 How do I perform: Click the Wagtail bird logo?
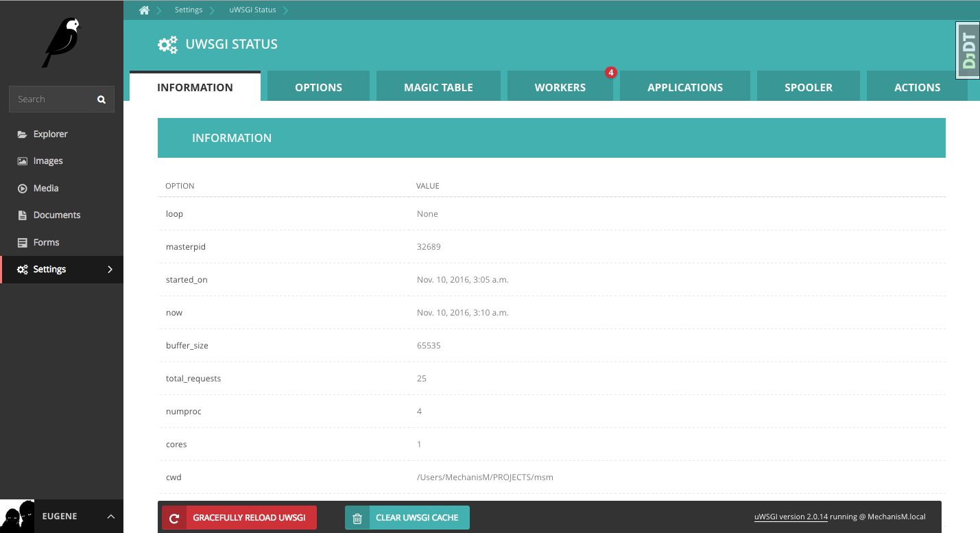61,43
